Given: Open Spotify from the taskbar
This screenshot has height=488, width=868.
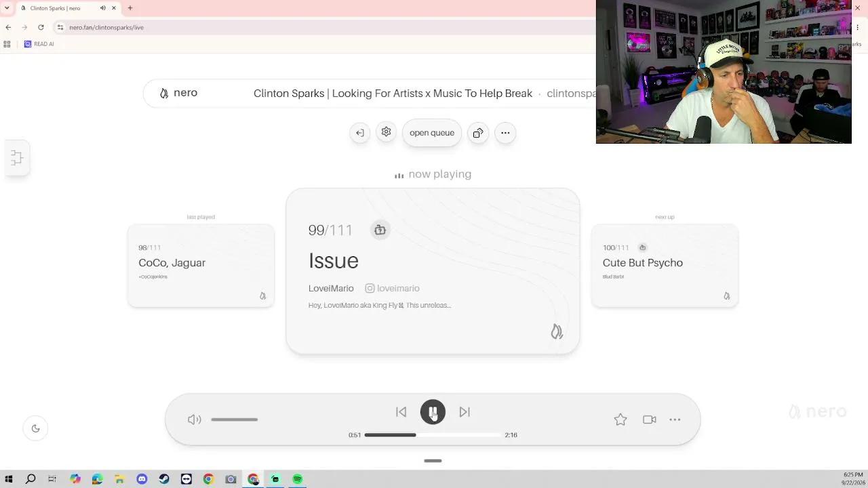Looking at the screenshot, I should click(297, 479).
